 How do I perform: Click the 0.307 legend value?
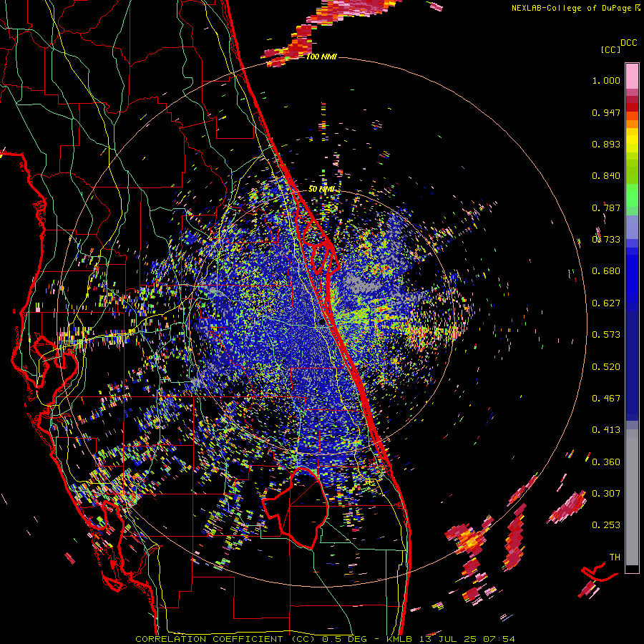click(x=606, y=494)
